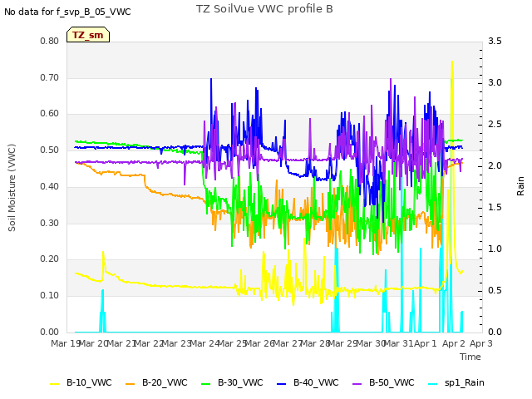The width and height of the screenshot is (532, 399).
Task: Click the 2.0 right axis value
Action: 495,166
